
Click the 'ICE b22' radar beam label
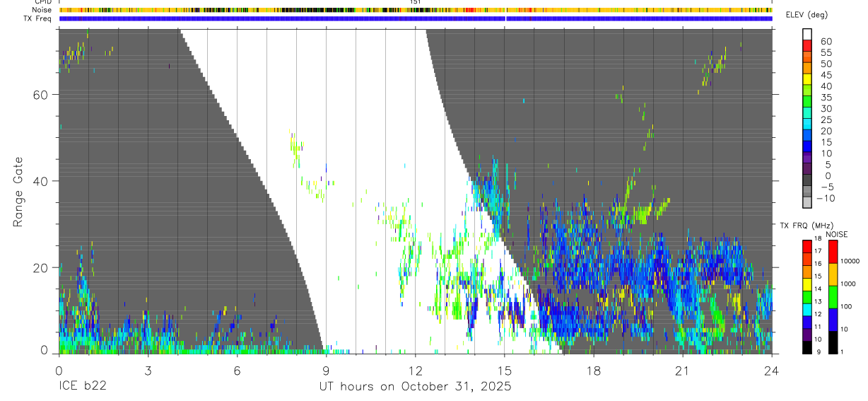point(81,387)
